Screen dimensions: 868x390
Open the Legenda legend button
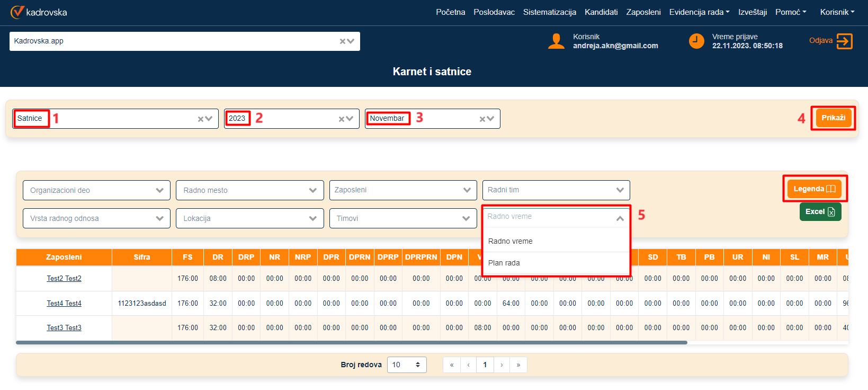814,189
